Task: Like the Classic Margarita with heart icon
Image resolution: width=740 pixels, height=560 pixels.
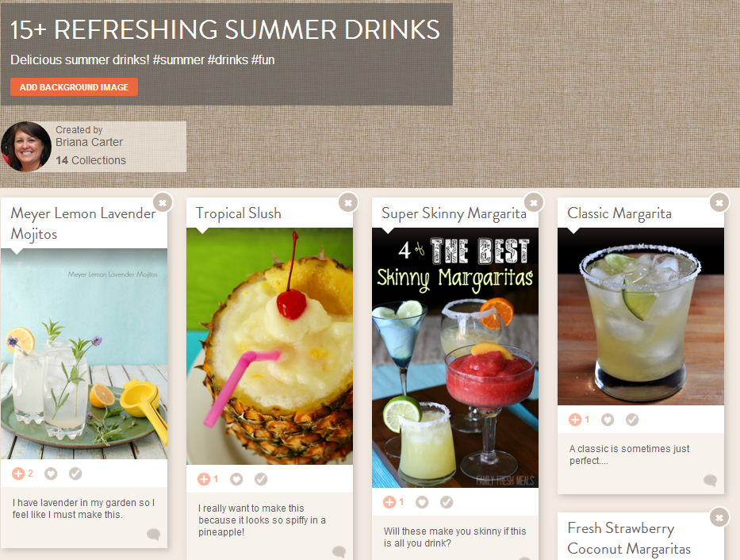Action: [x=608, y=420]
